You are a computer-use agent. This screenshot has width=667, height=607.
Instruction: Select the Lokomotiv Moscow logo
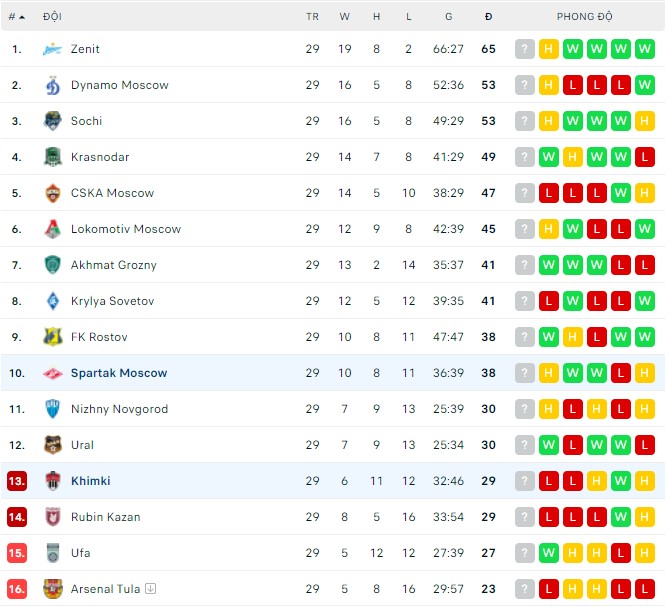point(53,229)
